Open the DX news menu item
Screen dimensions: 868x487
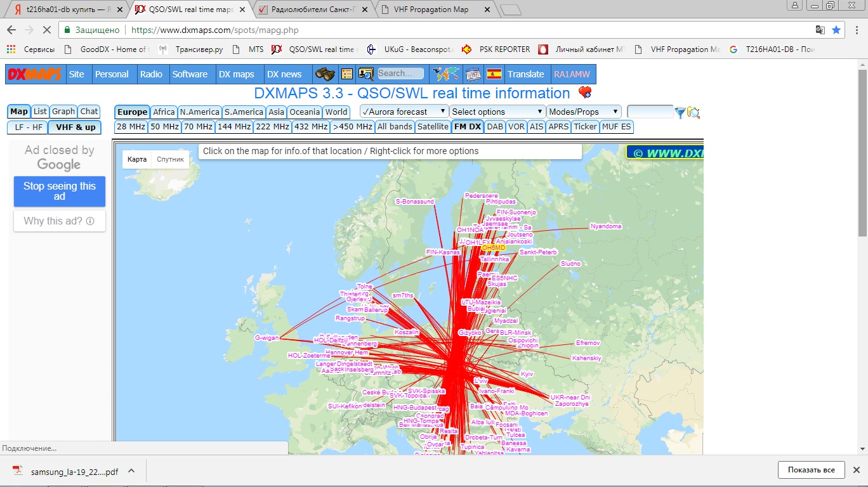pos(284,74)
